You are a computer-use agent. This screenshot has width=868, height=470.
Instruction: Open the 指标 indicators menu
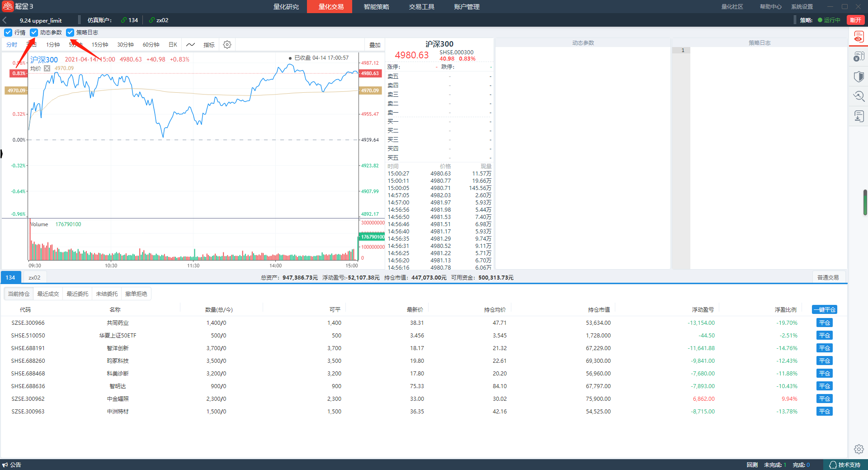[x=209, y=45]
